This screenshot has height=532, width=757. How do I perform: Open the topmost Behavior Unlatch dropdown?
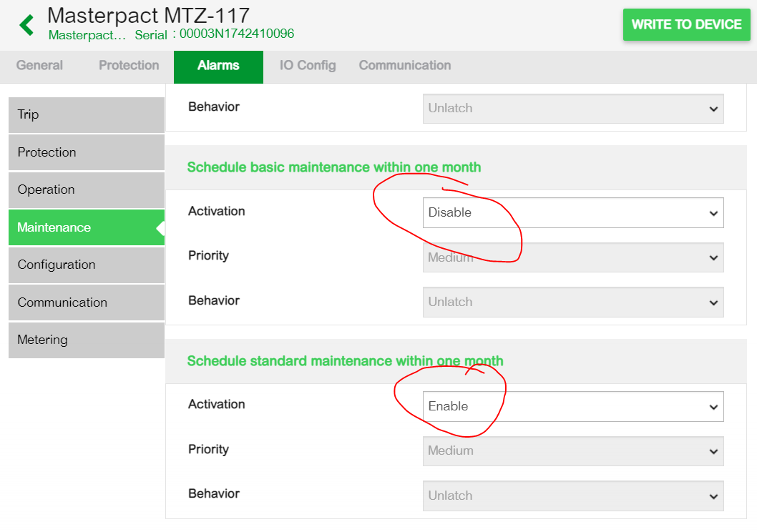(x=573, y=109)
